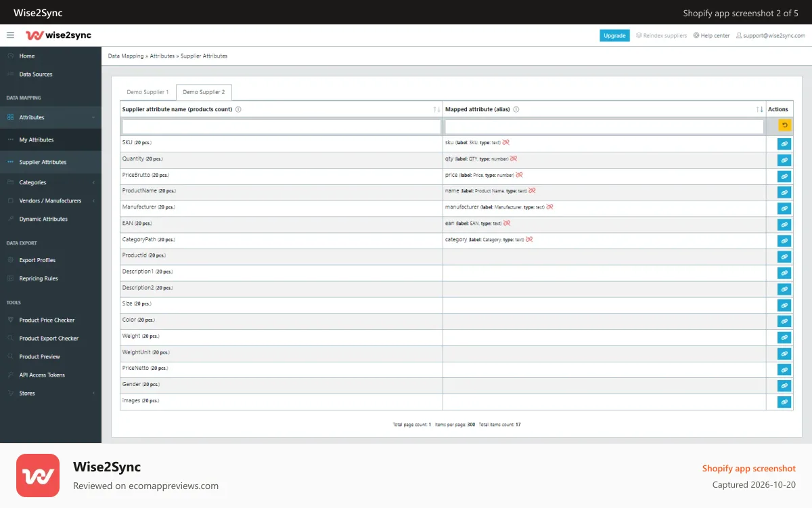This screenshot has width=812, height=508.
Task: Unlink the name mapped attribute
Action: pos(532,191)
